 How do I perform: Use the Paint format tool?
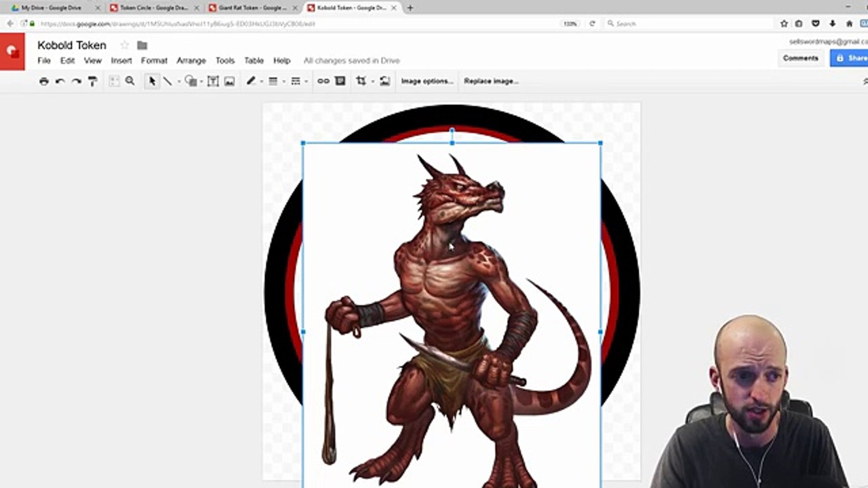tap(92, 81)
